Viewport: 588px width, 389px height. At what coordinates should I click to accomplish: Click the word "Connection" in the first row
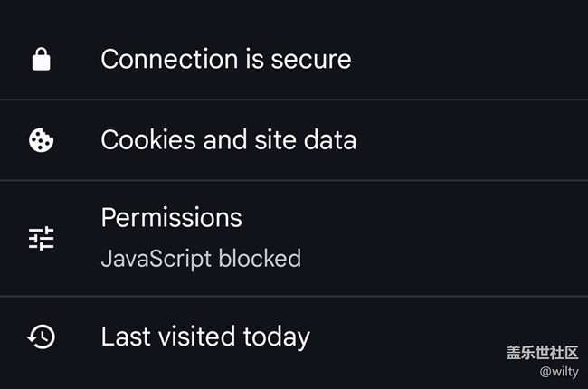(169, 59)
